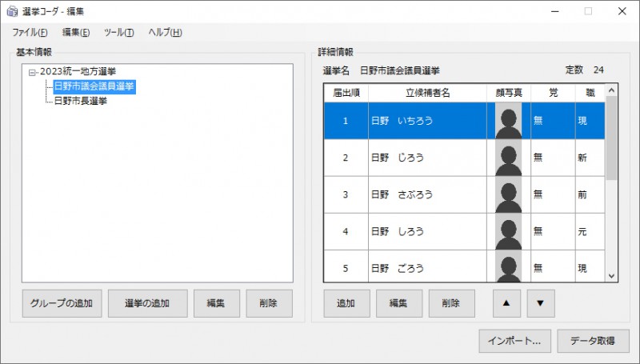Click 編集 button under 基本情報

[216, 303]
